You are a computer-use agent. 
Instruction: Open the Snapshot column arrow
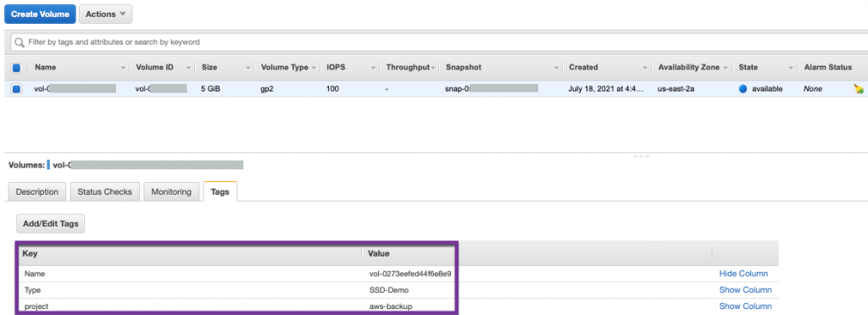[x=556, y=68]
